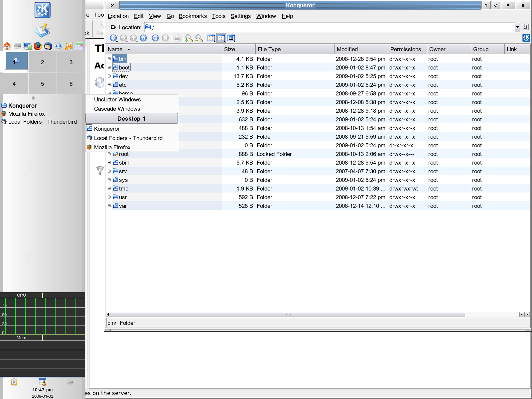Click the clock showing 10:47 pm
532x399 pixels.
tap(42, 390)
